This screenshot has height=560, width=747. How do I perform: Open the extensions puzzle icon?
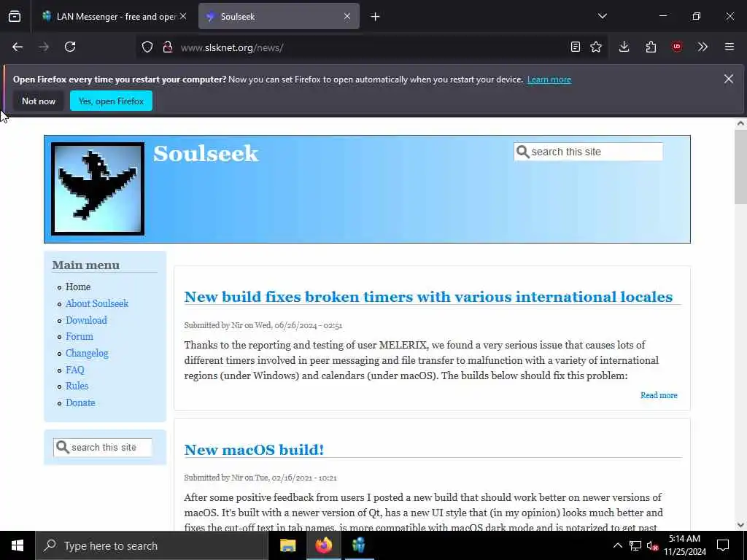coord(651,47)
